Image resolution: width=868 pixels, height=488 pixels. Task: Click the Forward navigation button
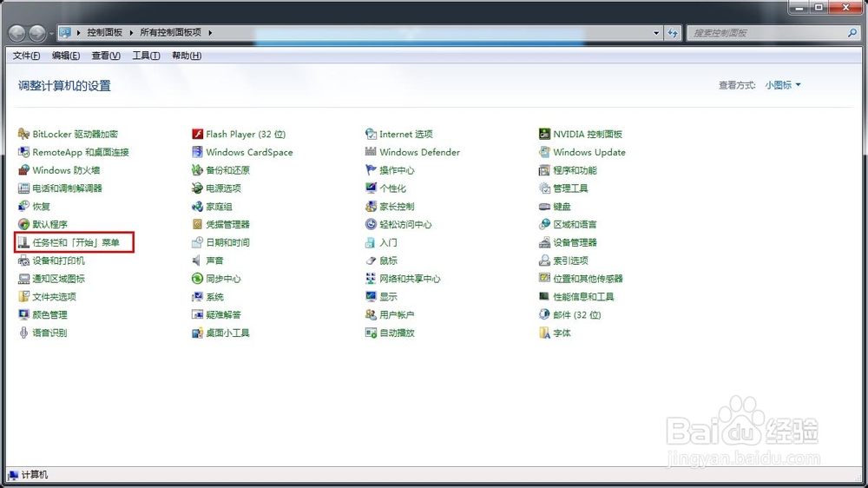pos(37,33)
